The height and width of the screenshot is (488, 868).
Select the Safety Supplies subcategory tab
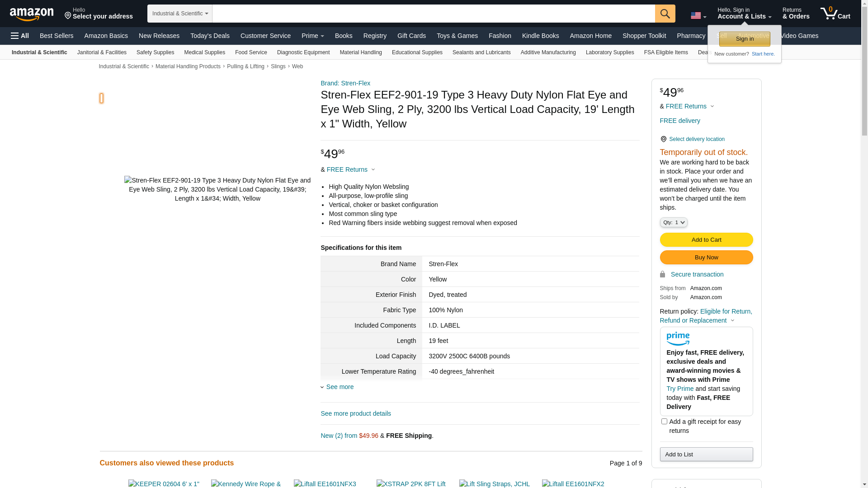155,52
